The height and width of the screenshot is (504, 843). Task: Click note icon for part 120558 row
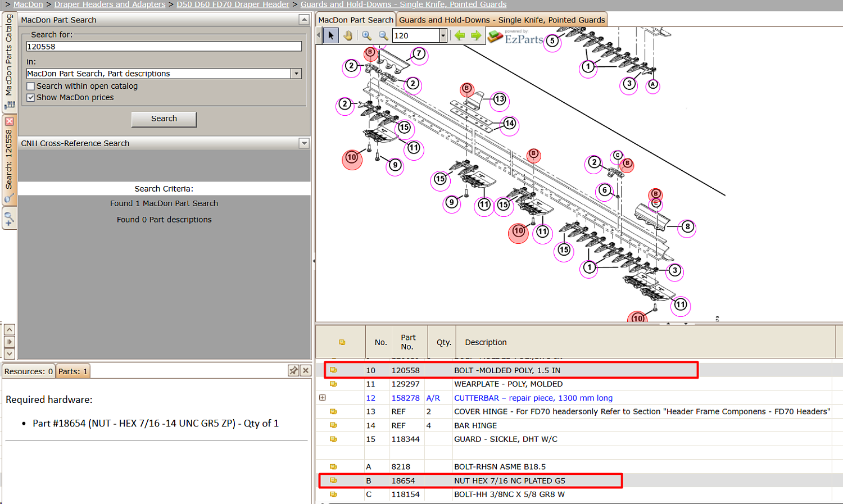click(x=333, y=370)
